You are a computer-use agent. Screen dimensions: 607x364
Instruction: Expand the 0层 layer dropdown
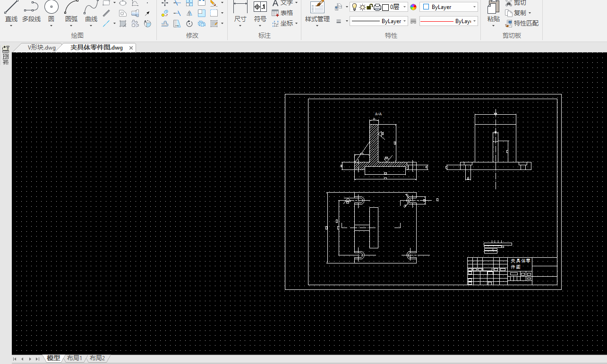(x=405, y=7)
